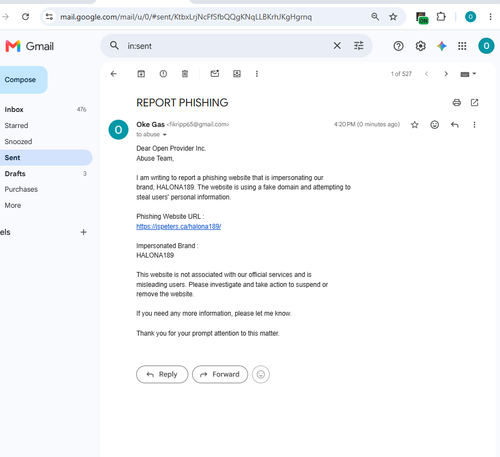
Task: Go to the older conversation arrow
Action: (446, 74)
